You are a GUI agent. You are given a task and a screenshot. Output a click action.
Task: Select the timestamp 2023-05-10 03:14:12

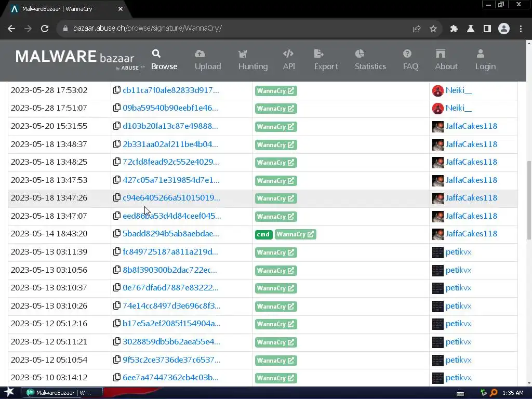coord(49,378)
